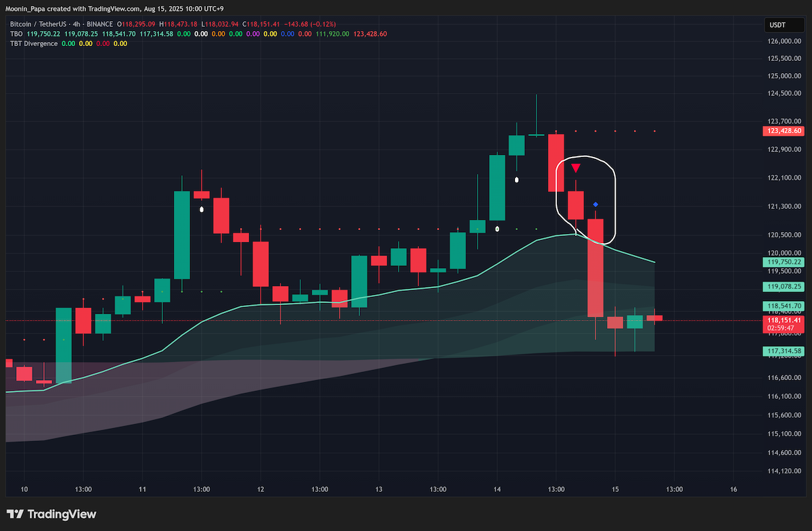Image resolution: width=812 pixels, height=531 pixels.
Task: Click the red 123,428.60 price label
Action: point(785,131)
